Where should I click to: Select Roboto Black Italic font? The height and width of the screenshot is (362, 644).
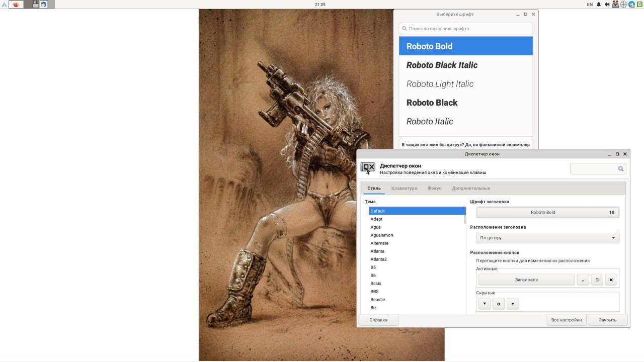click(x=466, y=65)
